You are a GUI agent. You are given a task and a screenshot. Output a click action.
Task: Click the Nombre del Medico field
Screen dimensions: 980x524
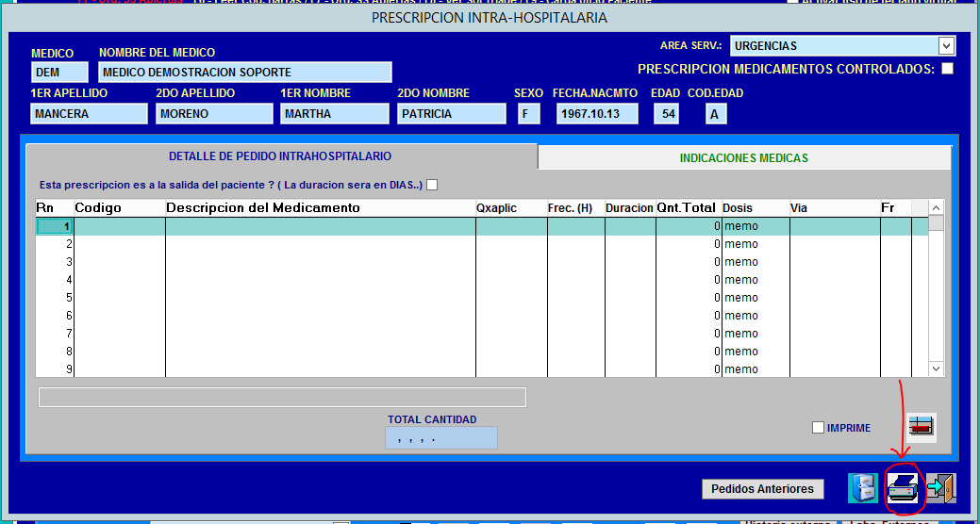245,73
